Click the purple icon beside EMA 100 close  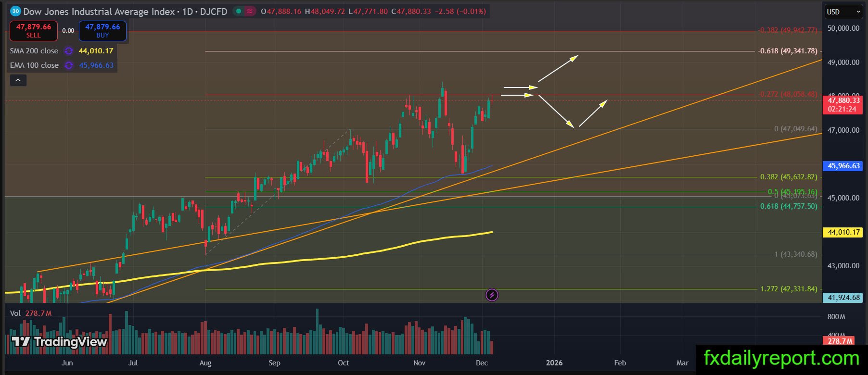(69, 65)
